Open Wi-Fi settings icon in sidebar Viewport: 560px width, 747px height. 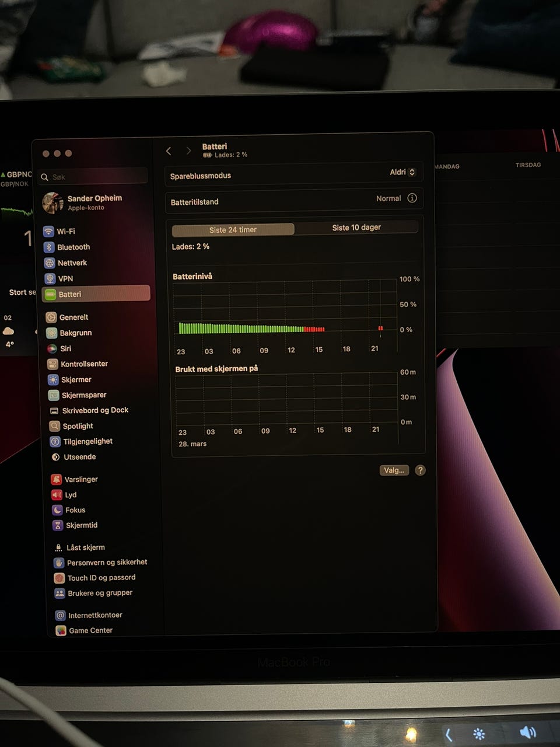[49, 231]
